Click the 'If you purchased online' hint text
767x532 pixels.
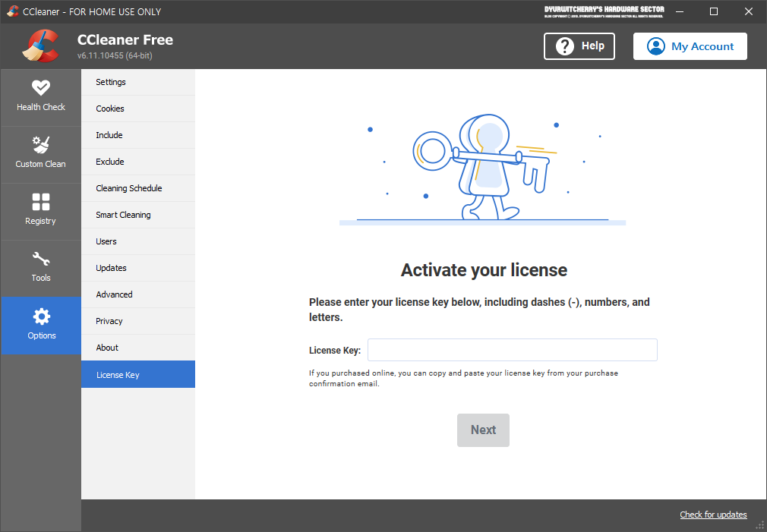tap(463, 378)
